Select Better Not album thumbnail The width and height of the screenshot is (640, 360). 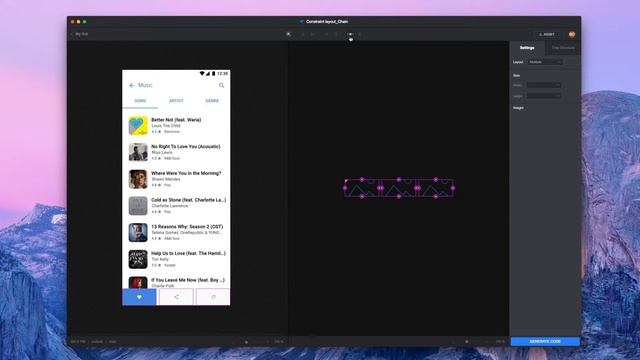click(138, 125)
